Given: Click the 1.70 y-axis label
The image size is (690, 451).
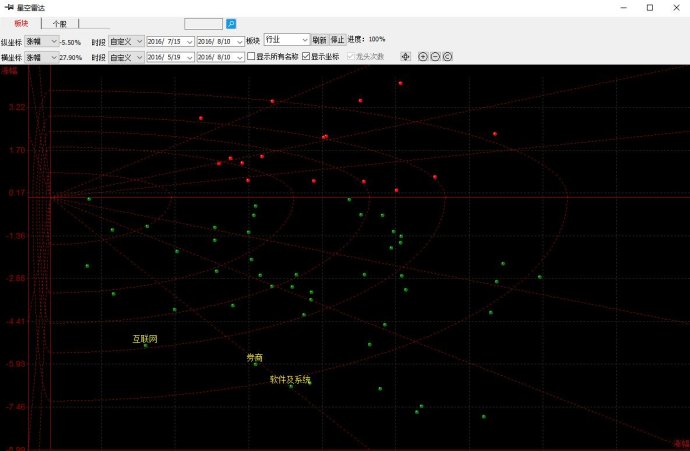Looking at the screenshot, I should [17, 150].
